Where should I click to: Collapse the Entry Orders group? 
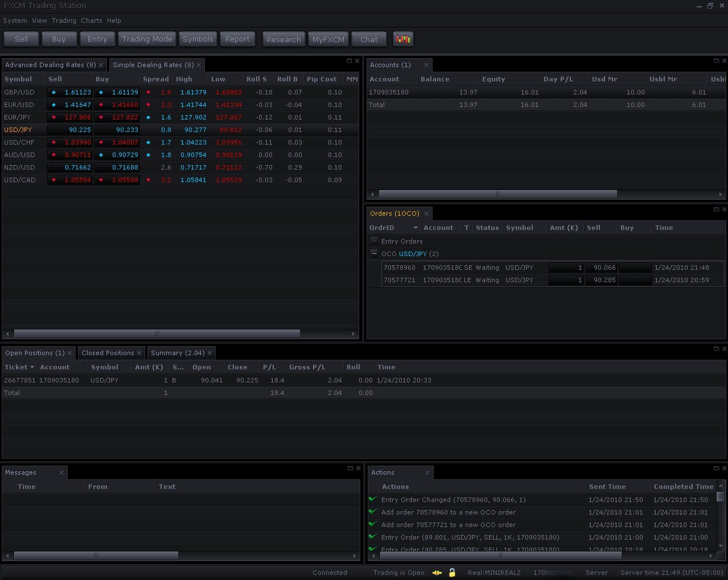pyautogui.click(x=374, y=241)
